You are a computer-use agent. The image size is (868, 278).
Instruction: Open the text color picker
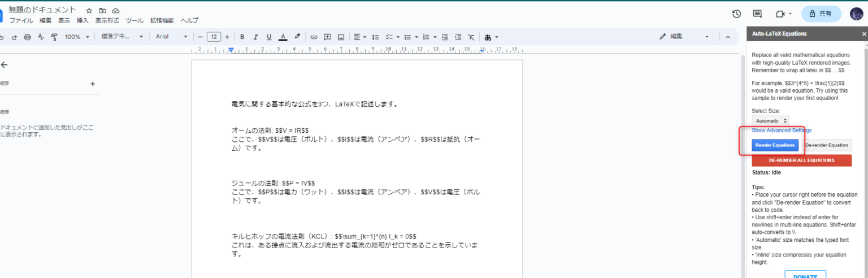(283, 37)
